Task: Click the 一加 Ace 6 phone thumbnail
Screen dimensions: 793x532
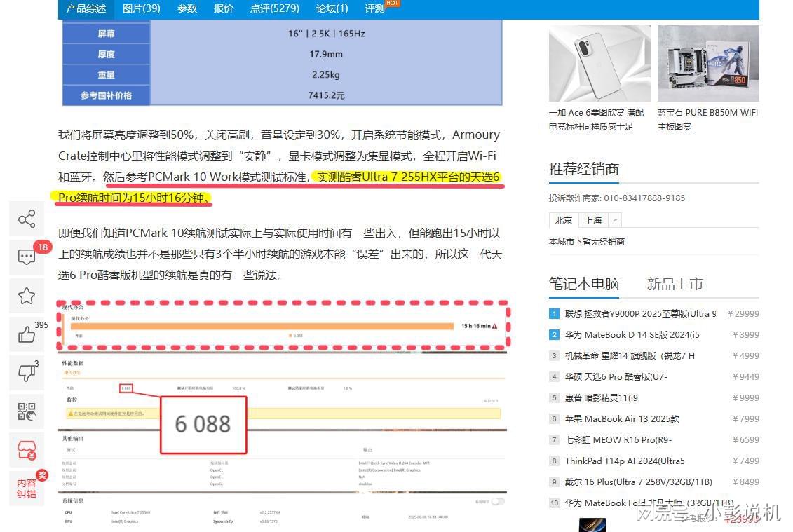Action: pyautogui.click(x=599, y=64)
